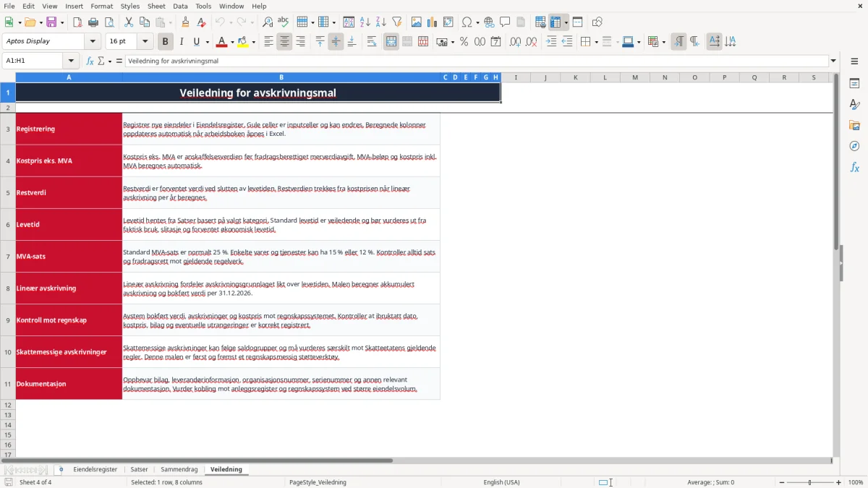This screenshot has width=868, height=488.
Task: Click the Clone Formatting paintbrush icon
Action: [185, 22]
